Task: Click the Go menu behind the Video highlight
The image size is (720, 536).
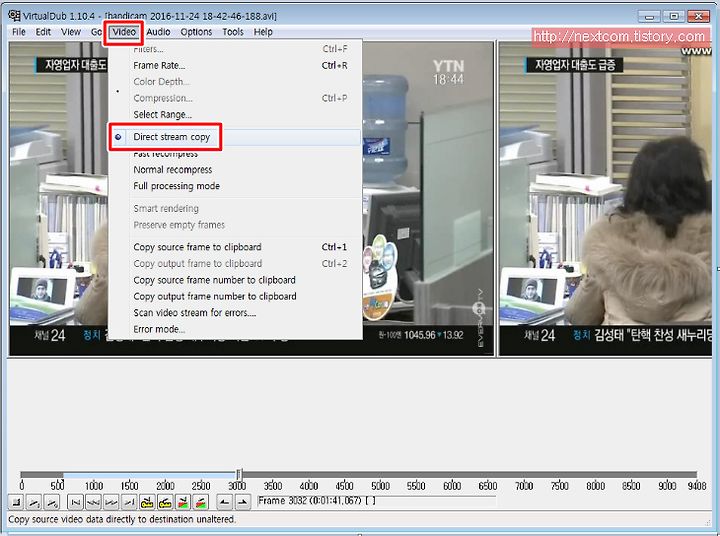Action: point(96,32)
